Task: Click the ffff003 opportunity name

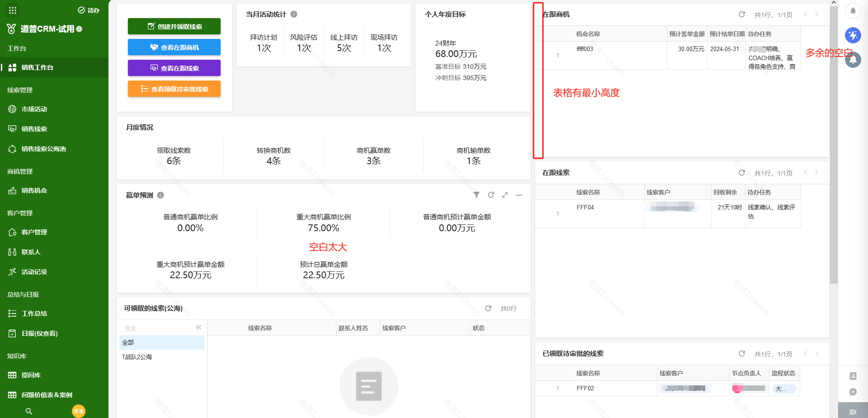Action: pos(585,49)
